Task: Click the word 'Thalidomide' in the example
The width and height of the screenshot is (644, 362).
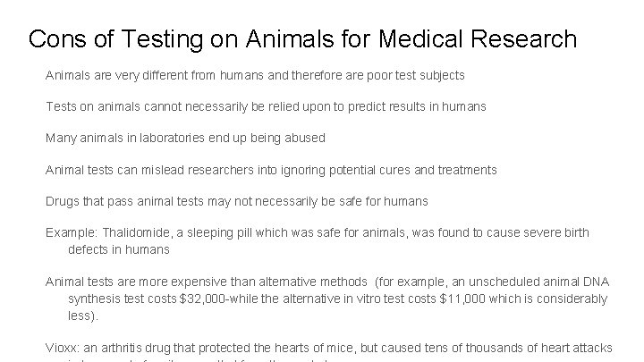Action: (136, 232)
